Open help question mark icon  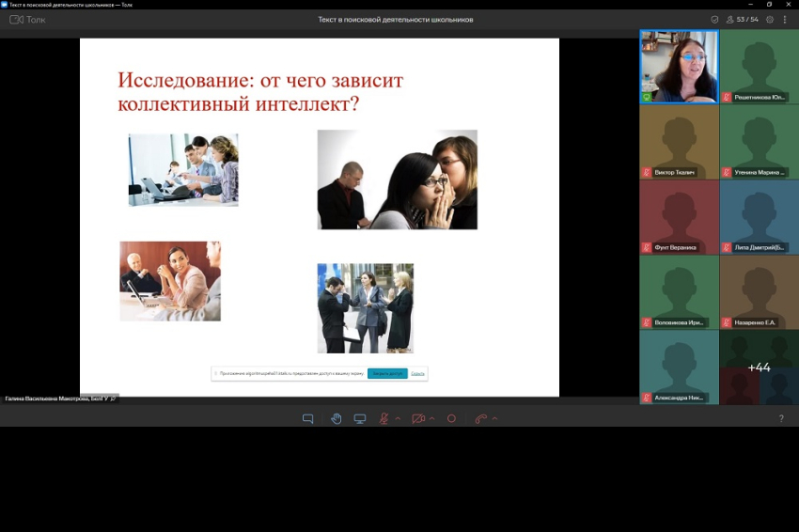781,418
